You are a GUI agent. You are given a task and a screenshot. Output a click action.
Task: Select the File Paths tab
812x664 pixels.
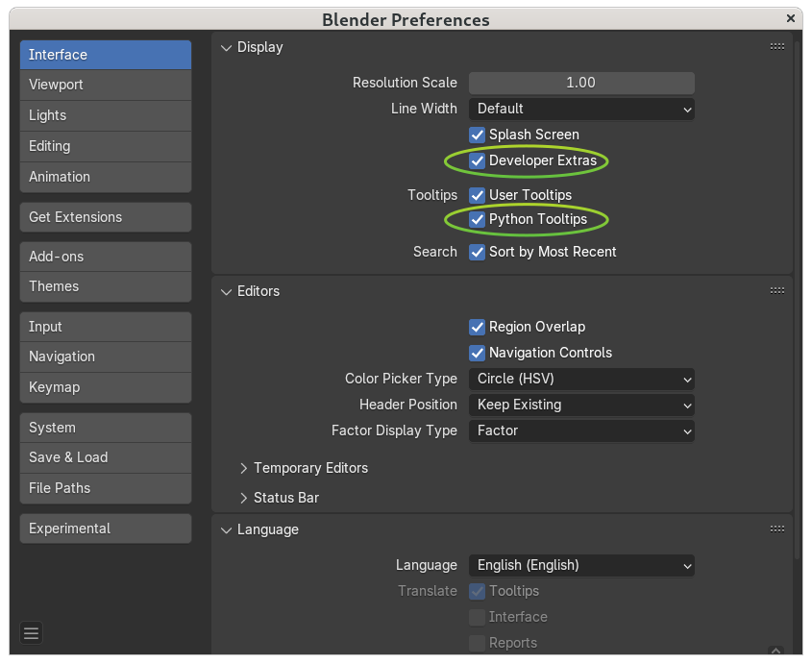tap(106, 488)
